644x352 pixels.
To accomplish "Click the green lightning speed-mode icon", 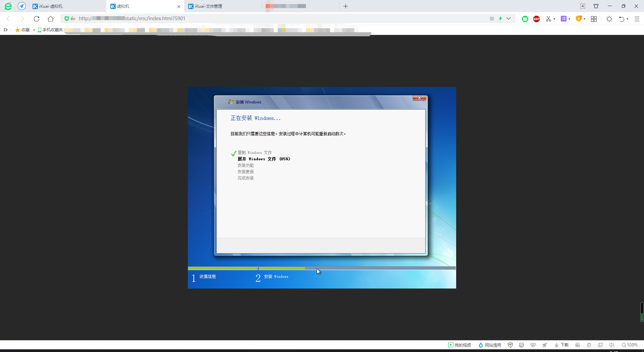I will tap(500, 18).
